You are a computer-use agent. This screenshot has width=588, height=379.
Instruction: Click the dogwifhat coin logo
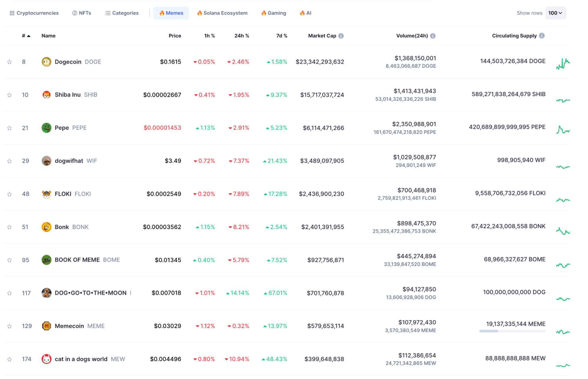click(46, 161)
